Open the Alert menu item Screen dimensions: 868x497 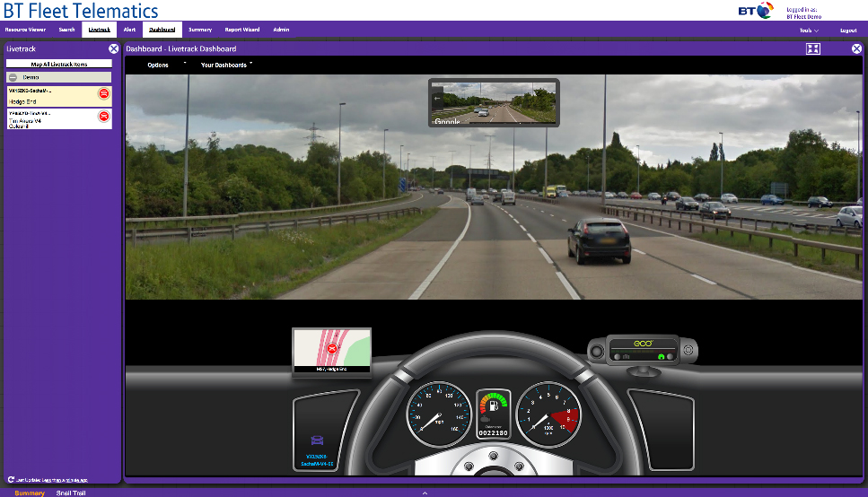(129, 30)
